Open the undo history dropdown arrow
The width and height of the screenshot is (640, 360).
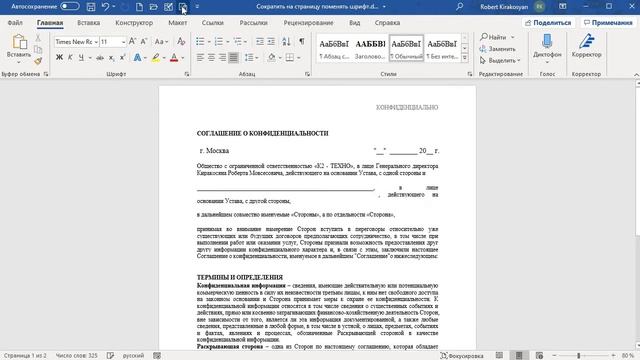[113, 7]
